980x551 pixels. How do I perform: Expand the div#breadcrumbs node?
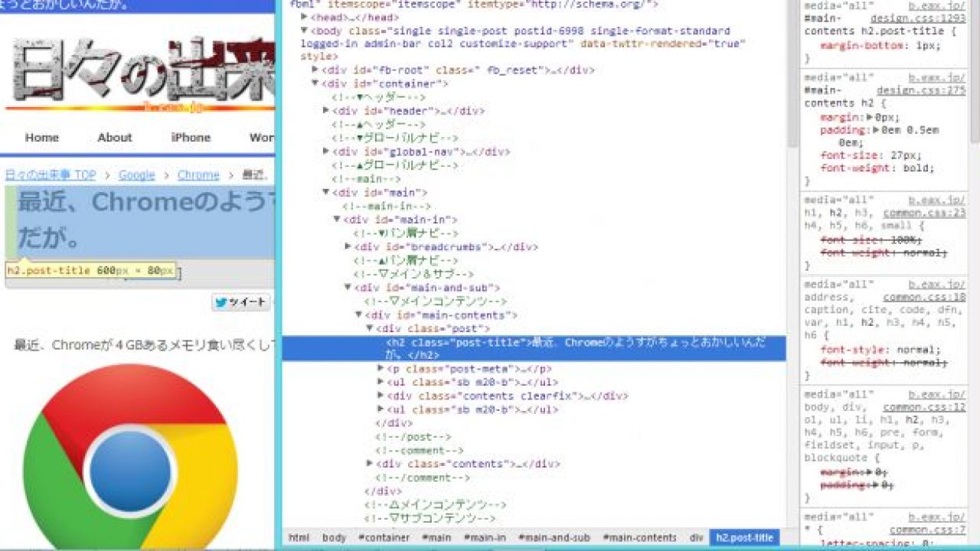click(x=348, y=246)
